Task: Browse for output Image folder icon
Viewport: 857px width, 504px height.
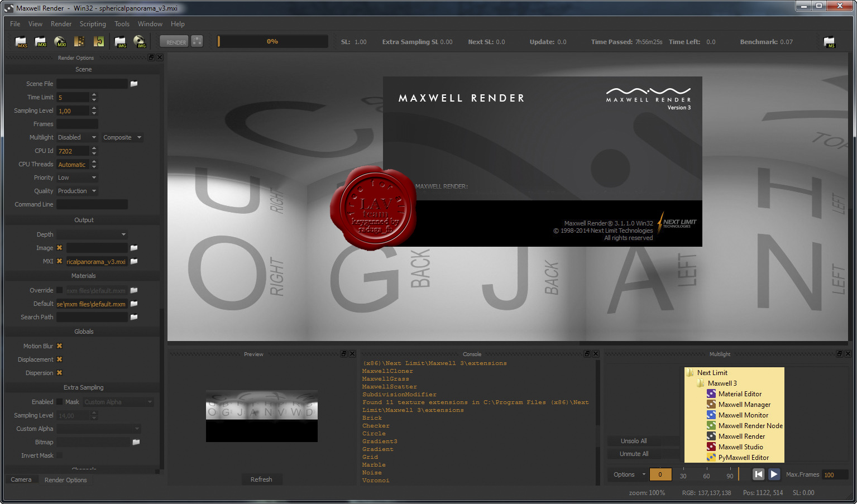Action: pyautogui.click(x=134, y=248)
